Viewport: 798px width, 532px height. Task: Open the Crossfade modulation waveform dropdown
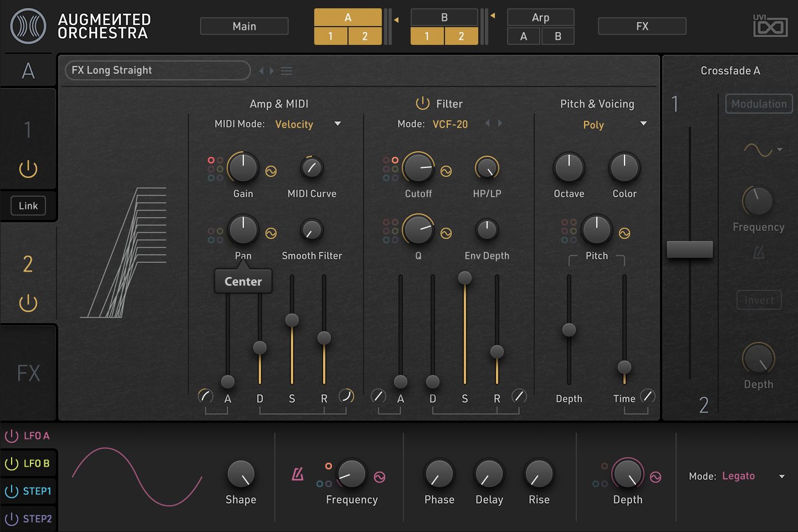(763, 150)
